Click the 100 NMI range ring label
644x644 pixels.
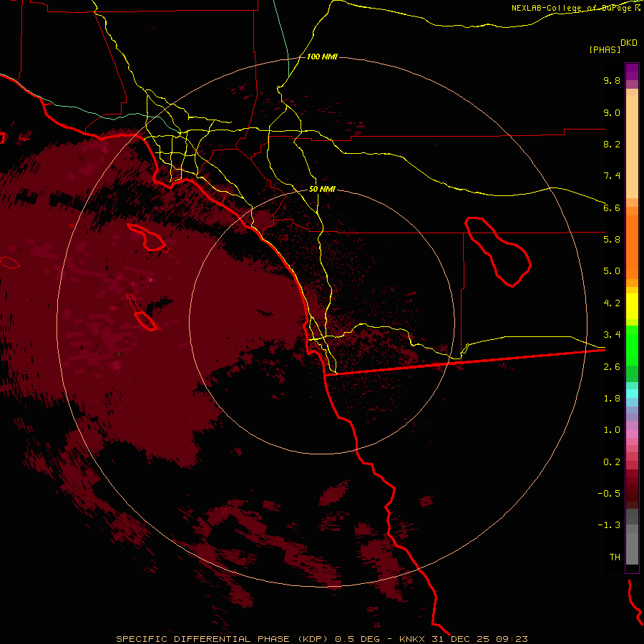tap(322, 57)
